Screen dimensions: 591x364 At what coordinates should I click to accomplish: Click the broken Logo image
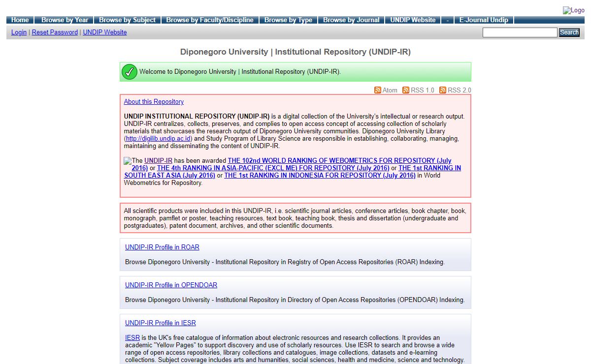tap(574, 10)
